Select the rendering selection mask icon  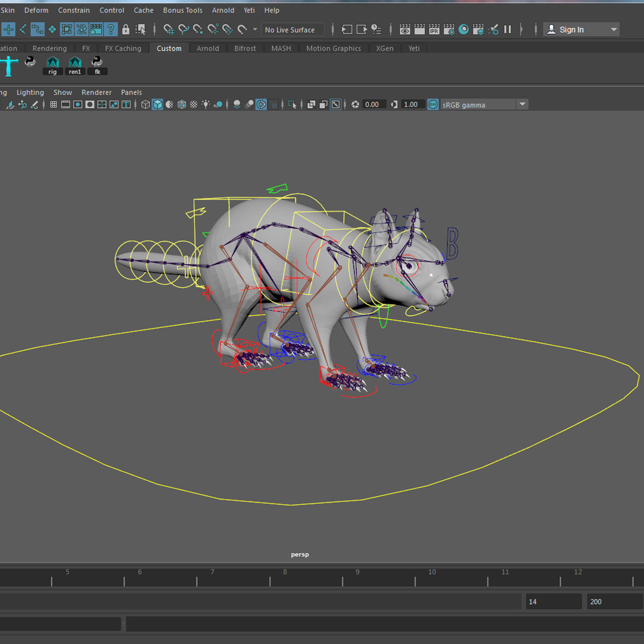point(96,29)
